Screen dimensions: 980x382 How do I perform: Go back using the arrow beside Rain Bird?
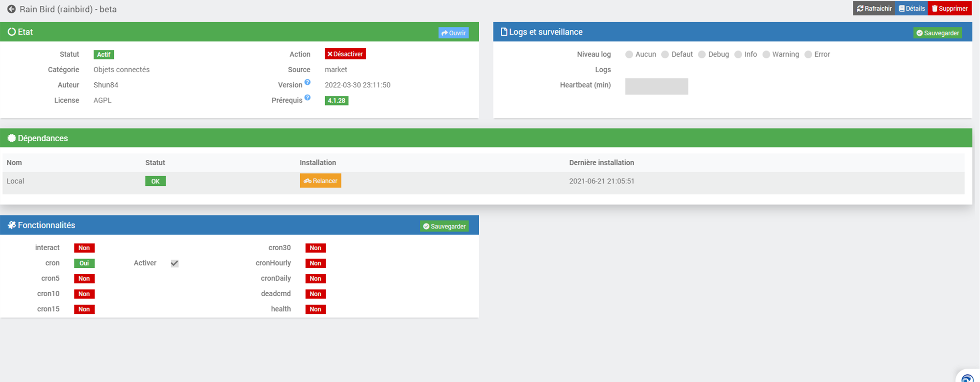(x=11, y=9)
